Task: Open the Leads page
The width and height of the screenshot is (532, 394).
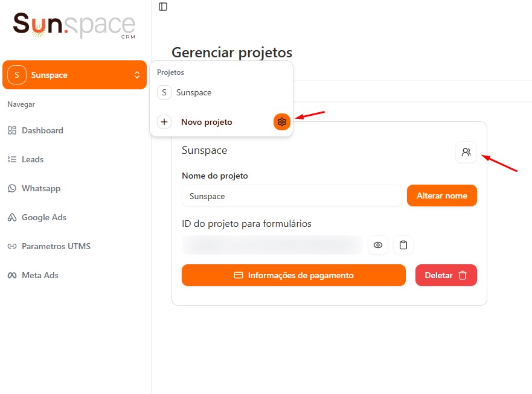Action: click(33, 159)
